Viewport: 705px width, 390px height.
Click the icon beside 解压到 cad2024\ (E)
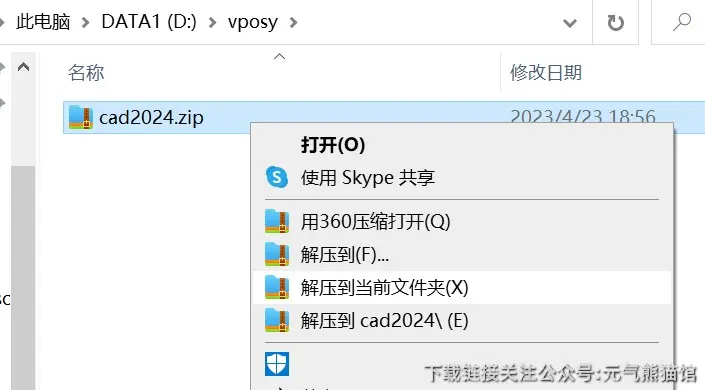pos(277,320)
